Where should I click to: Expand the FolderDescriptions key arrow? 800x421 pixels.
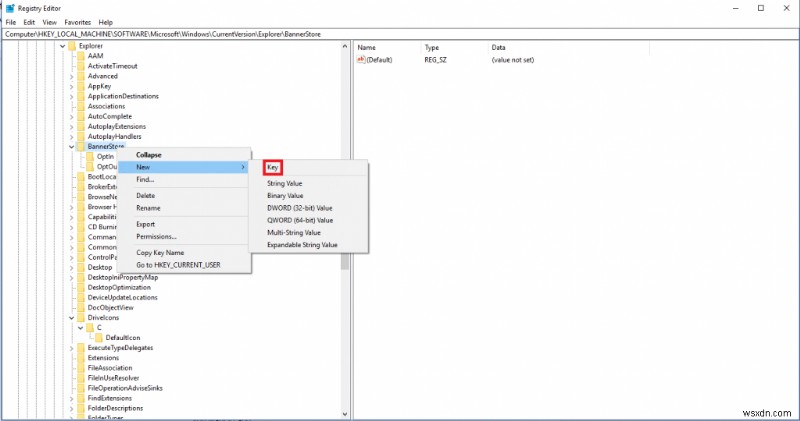coord(71,408)
